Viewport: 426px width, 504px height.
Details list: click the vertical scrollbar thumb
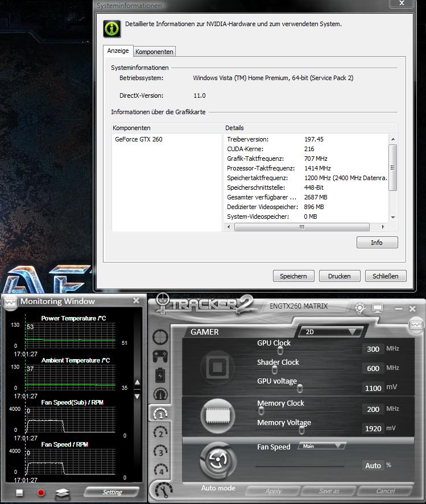point(393,168)
